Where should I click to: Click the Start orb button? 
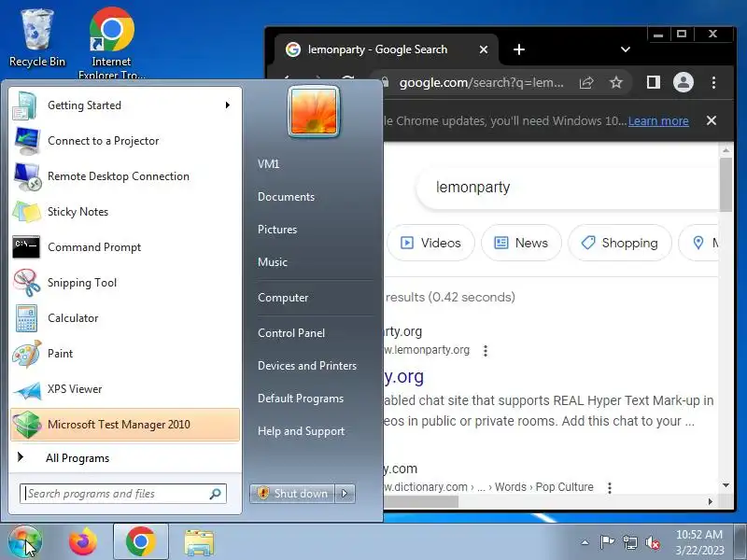tap(25, 542)
